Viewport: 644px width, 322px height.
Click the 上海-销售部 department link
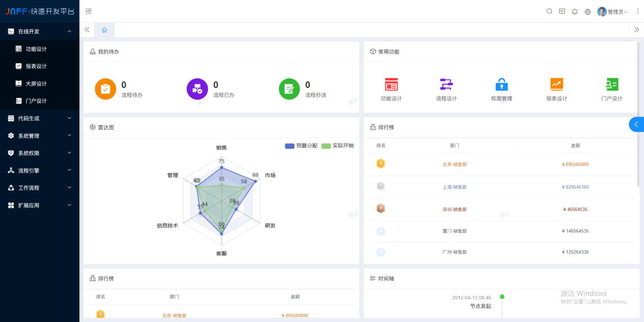(x=455, y=186)
